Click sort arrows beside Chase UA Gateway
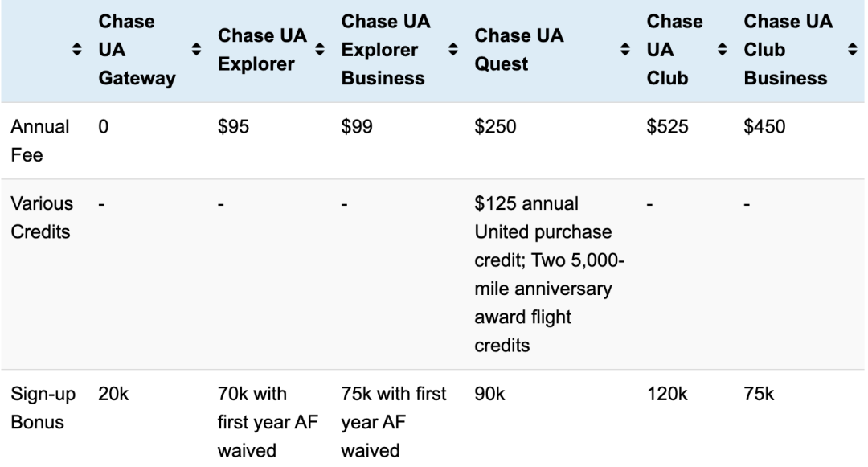This screenshot has height=467, width=868. (196, 50)
